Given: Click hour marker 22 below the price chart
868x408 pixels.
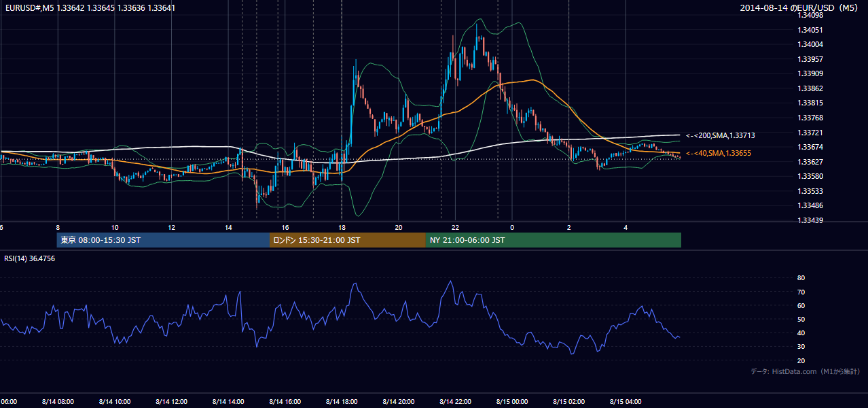Looking at the screenshot, I should coord(455,227).
